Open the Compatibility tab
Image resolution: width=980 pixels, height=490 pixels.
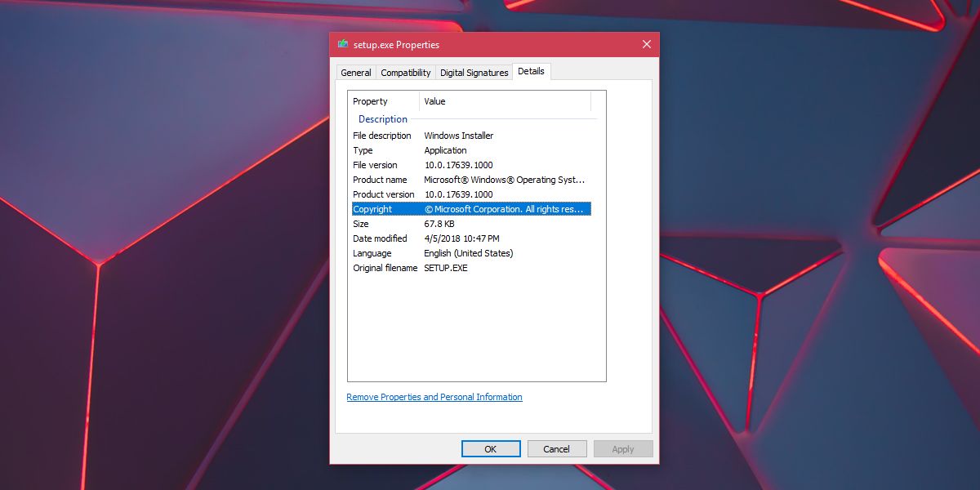click(x=406, y=73)
